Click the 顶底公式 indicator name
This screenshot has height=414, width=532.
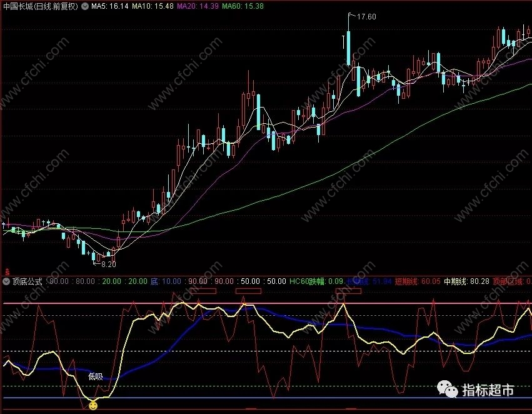(x=27, y=281)
